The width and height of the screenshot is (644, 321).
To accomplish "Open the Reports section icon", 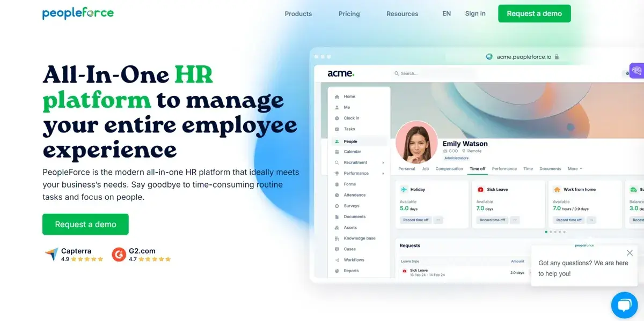I will [x=337, y=271].
